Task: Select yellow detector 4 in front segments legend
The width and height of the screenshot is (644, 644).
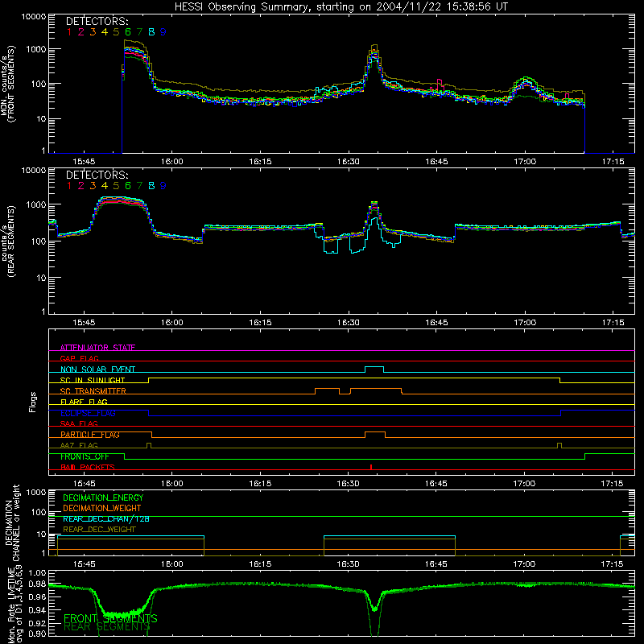Action: 105,32
